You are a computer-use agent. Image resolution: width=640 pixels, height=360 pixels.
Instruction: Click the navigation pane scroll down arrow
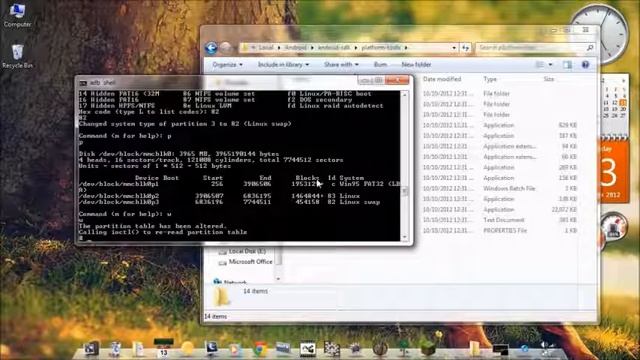pos(279,279)
